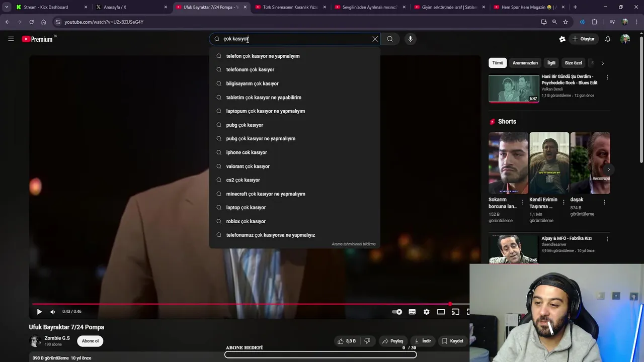Click the Oluştur create button
644x362 pixels.
tap(583, 39)
